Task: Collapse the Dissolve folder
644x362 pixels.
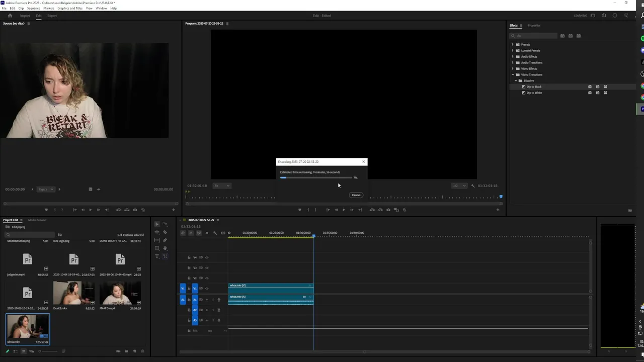Action: pos(516,80)
